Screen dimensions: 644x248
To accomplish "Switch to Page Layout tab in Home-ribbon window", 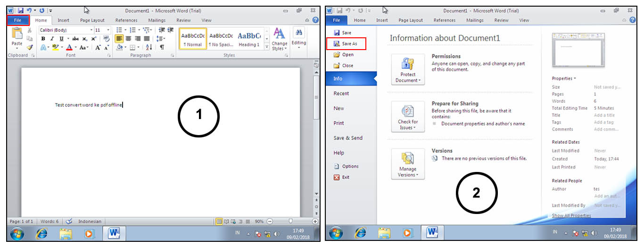I will click(x=92, y=20).
